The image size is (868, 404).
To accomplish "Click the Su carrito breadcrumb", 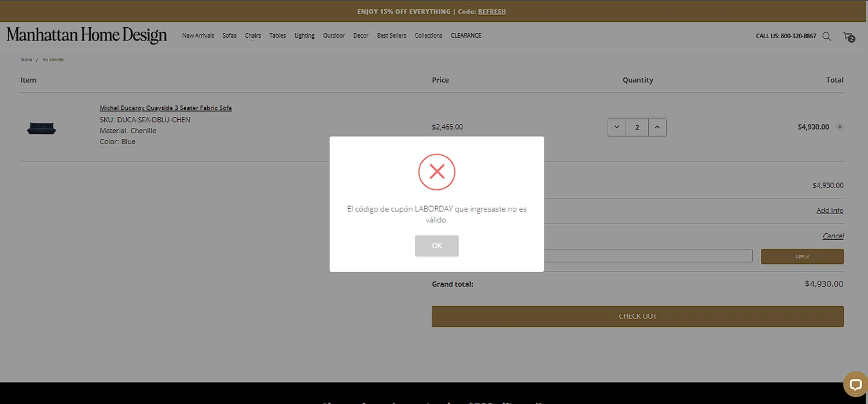I will point(53,60).
